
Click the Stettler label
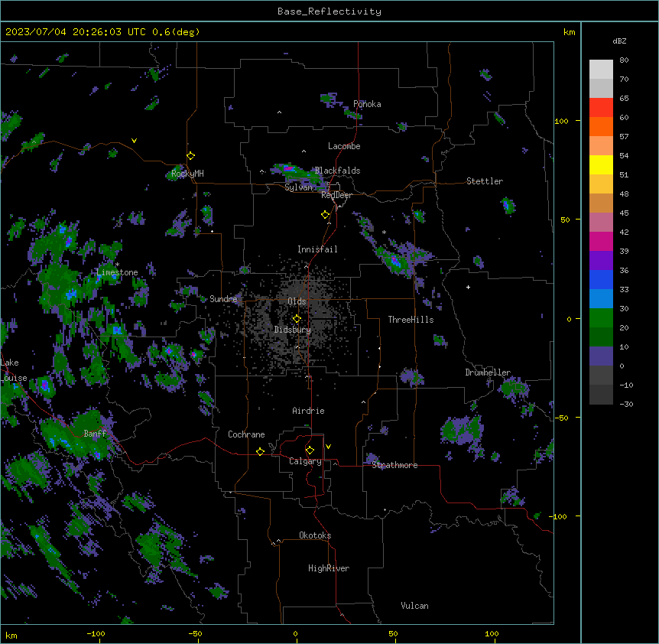tap(485, 181)
